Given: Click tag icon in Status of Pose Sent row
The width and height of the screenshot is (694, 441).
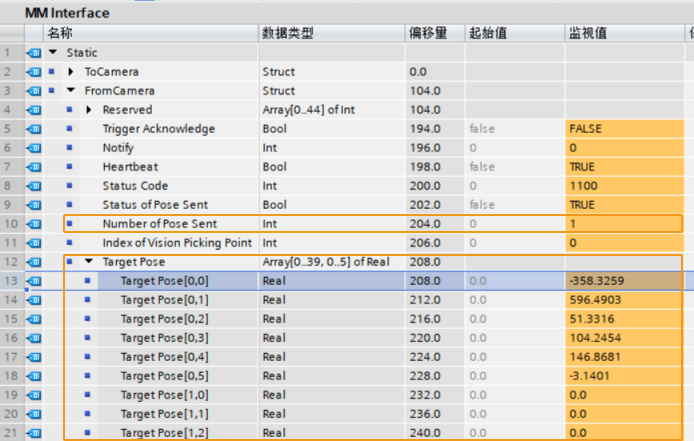Looking at the screenshot, I should (x=34, y=205).
